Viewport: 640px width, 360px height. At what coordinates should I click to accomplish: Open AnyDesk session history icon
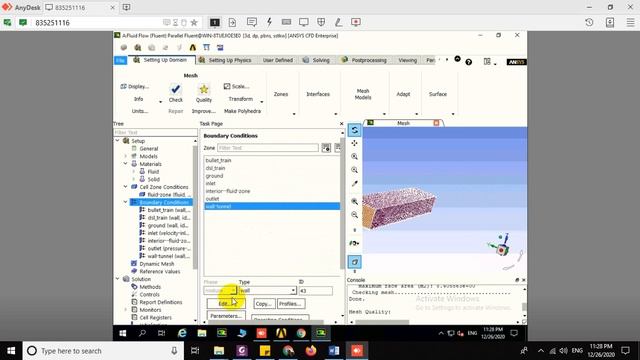pos(589,22)
